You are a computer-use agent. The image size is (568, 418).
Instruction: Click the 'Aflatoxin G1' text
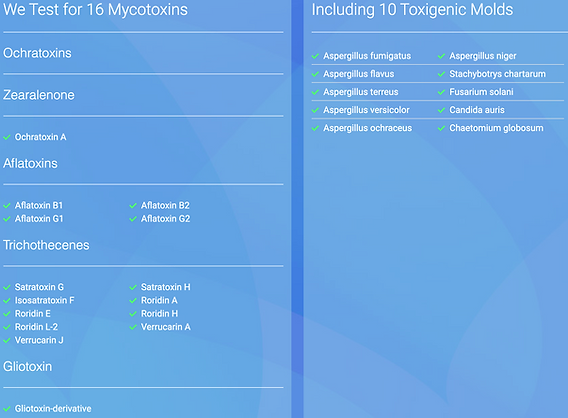click(39, 219)
